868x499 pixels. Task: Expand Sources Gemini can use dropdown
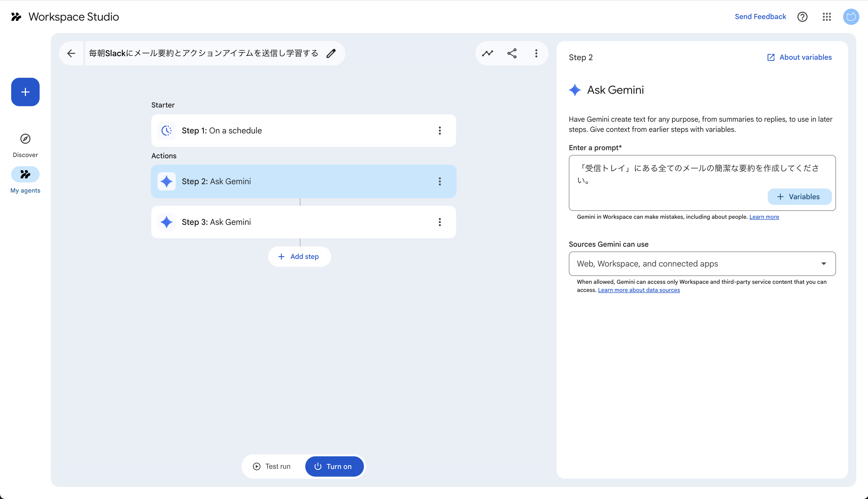tap(702, 263)
